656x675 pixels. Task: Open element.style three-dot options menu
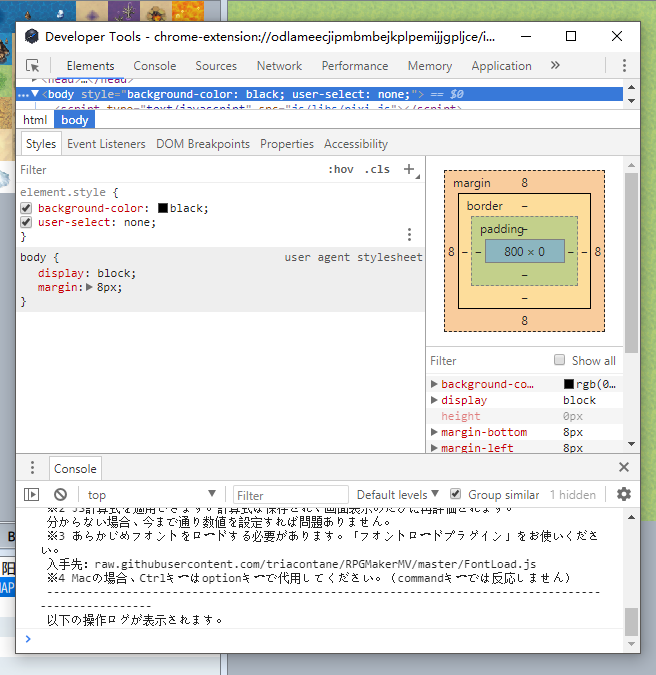[x=409, y=234]
